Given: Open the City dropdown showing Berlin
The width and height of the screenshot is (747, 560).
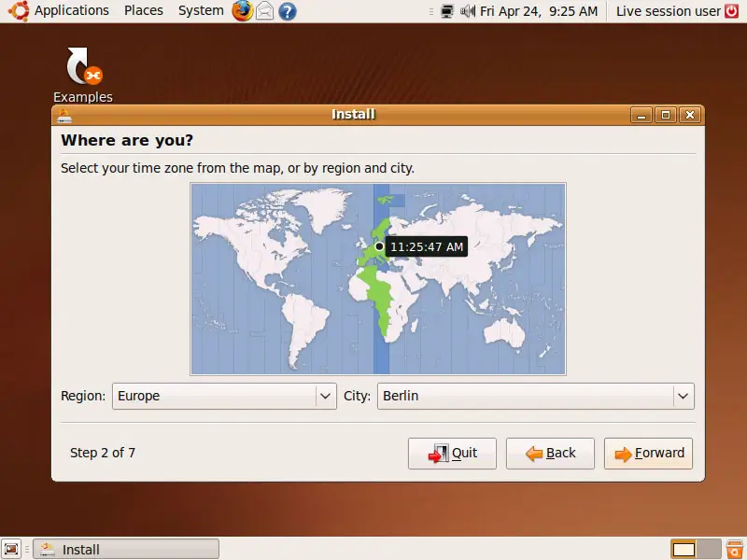Looking at the screenshot, I should click(535, 396).
